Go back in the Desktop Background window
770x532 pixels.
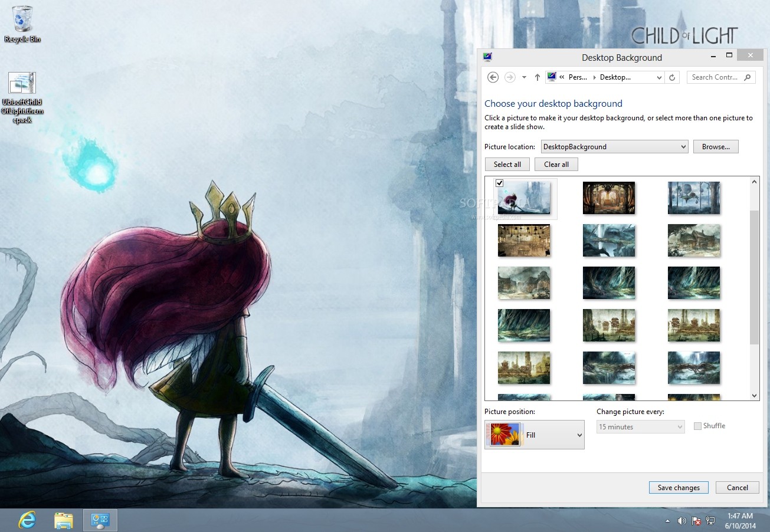493,77
